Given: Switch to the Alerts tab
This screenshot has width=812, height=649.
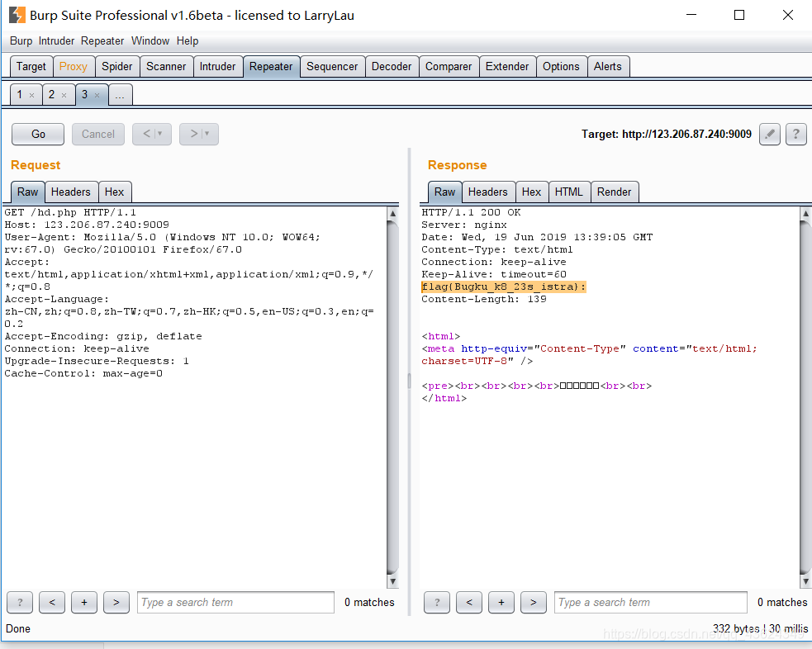Looking at the screenshot, I should (607, 66).
